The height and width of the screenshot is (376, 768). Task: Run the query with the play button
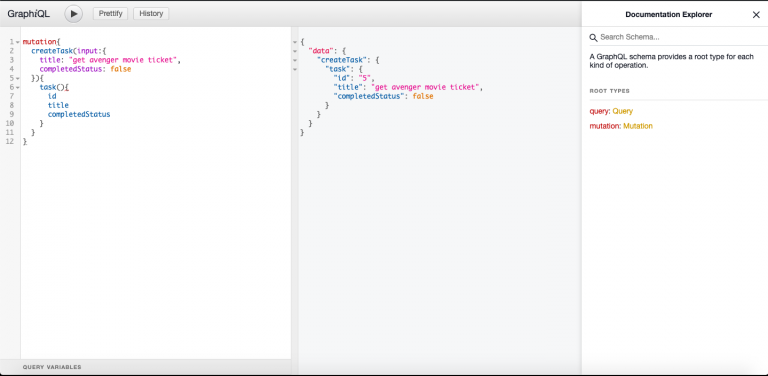coord(73,14)
